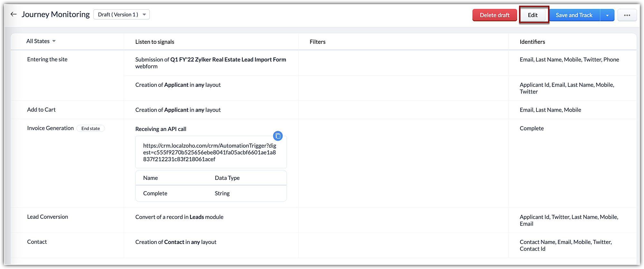Copy the API call URL
Image resolution: width=644 pixels, height=269 pixels.
pyautogui.click(x=278, y=136)
